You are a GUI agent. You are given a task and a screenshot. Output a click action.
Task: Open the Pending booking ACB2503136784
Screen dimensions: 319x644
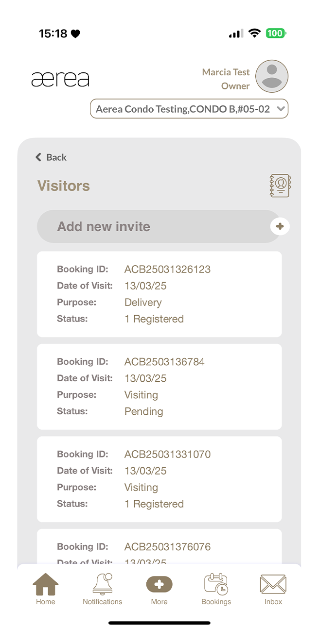pos(159,387)
